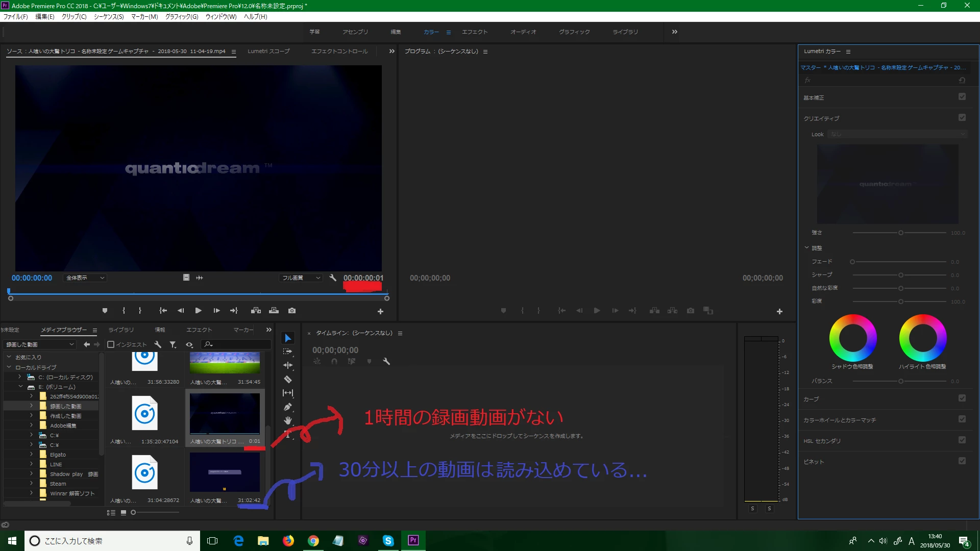
Task: Switch to the Lumetri スコープ tab
Action: (x=268, y=51)
